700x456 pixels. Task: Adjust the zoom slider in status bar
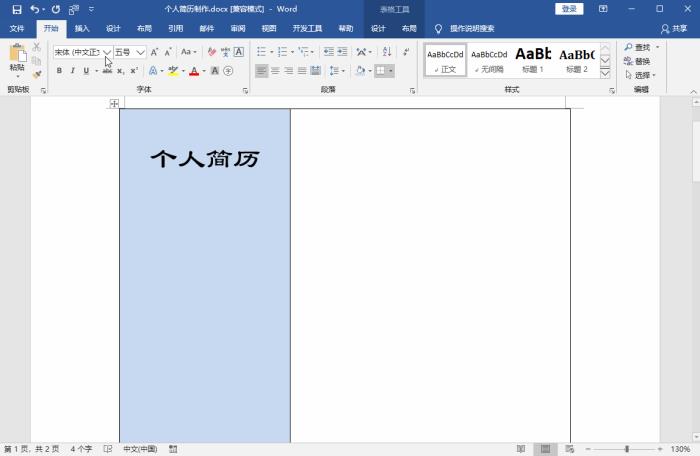point(626,449)
